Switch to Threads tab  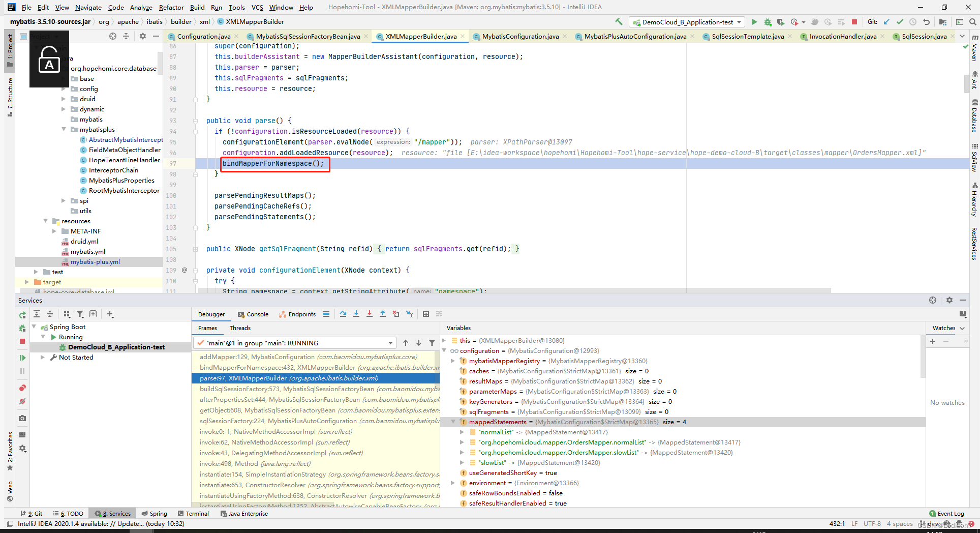coord(240,328)
